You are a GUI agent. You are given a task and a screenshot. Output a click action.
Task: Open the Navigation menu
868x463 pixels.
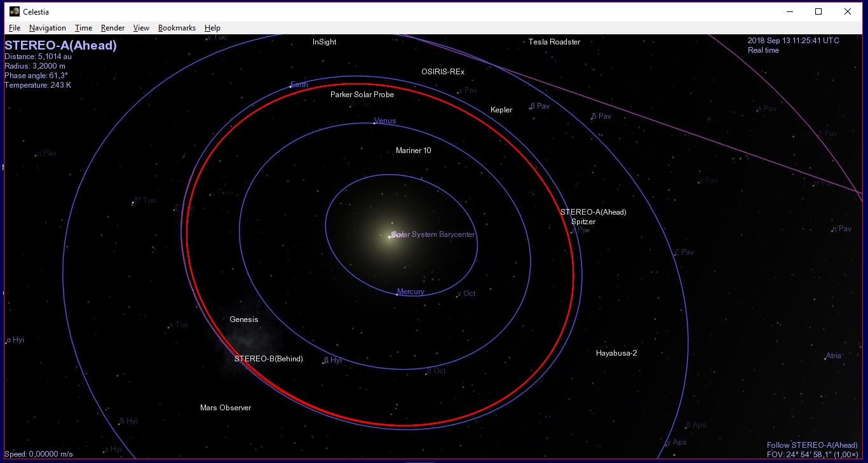point(48,28)
